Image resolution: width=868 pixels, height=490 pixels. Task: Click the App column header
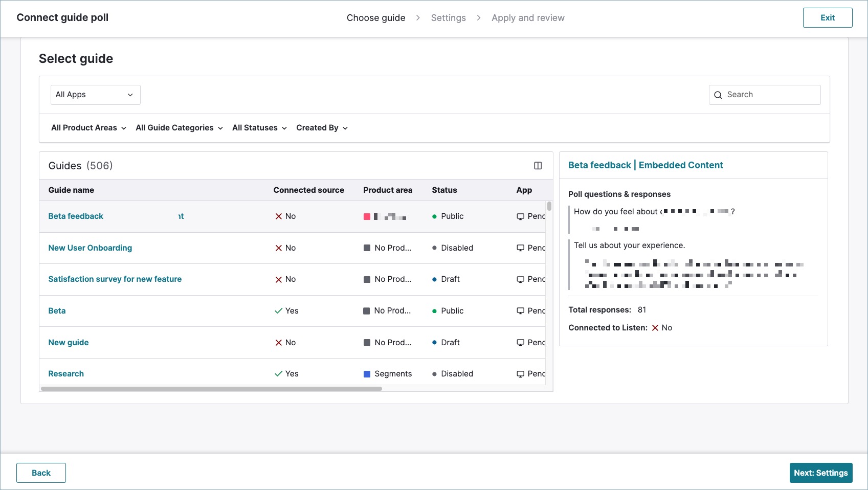[524, 190]
